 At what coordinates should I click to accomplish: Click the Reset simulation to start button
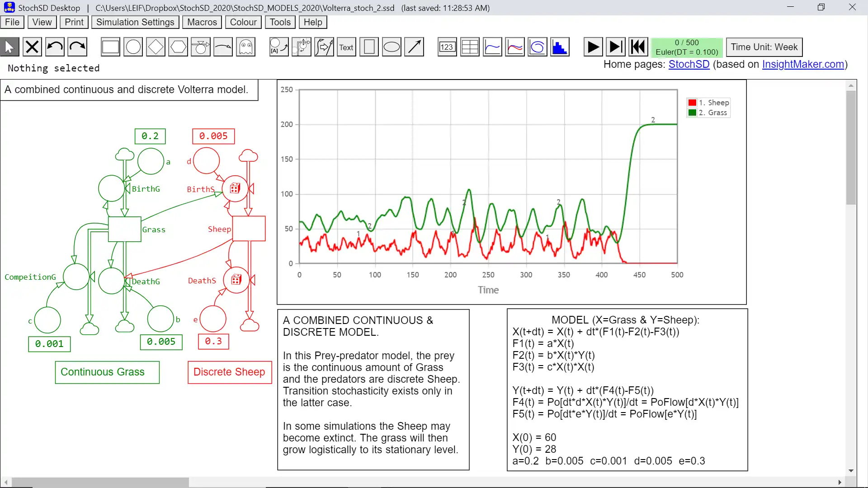tap(637, 47)
